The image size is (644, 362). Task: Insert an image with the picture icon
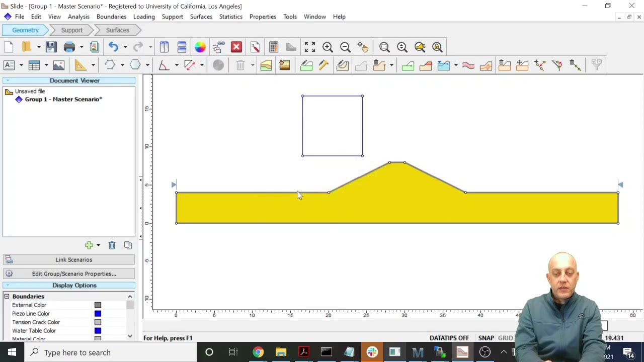59,65
